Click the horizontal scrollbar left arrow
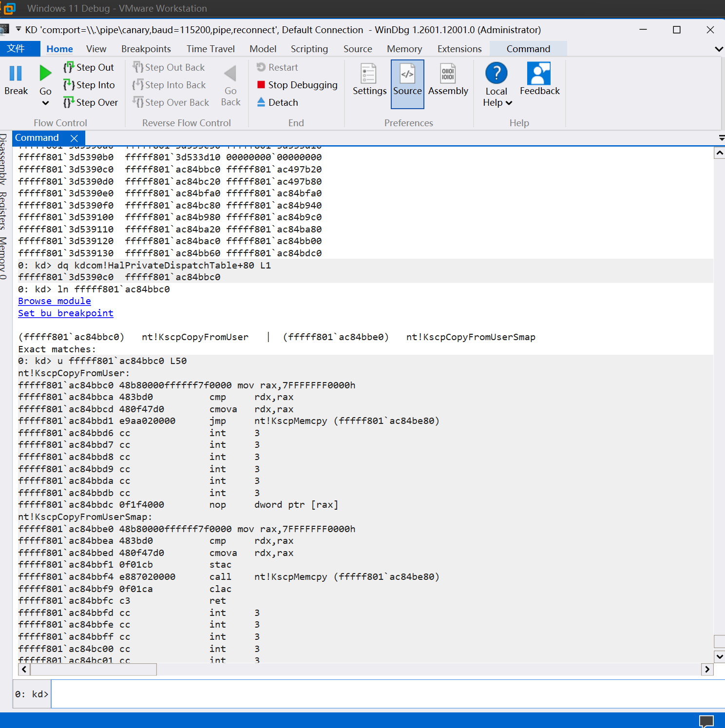725x728 pixels. [x=24, y=670]
